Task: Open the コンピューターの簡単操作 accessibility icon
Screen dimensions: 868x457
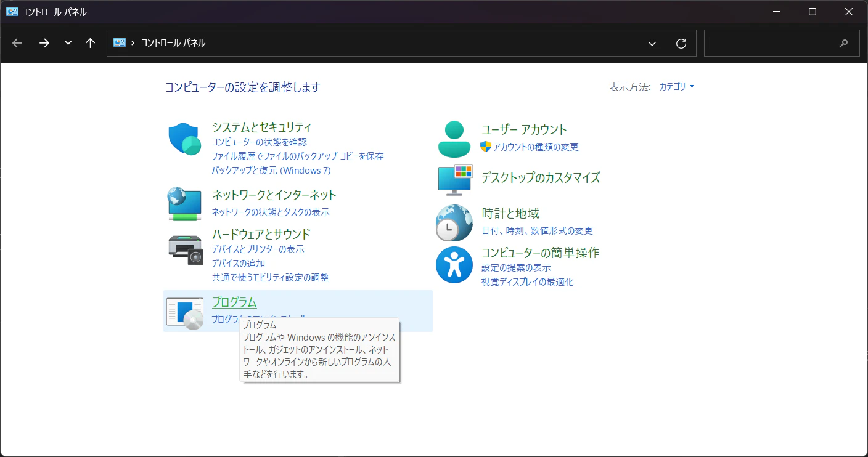Action: coord(454,265)
